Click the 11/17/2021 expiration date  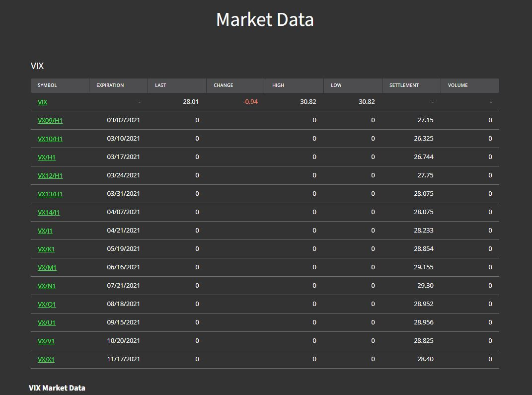pyautogui.click(x=124, y=359)
